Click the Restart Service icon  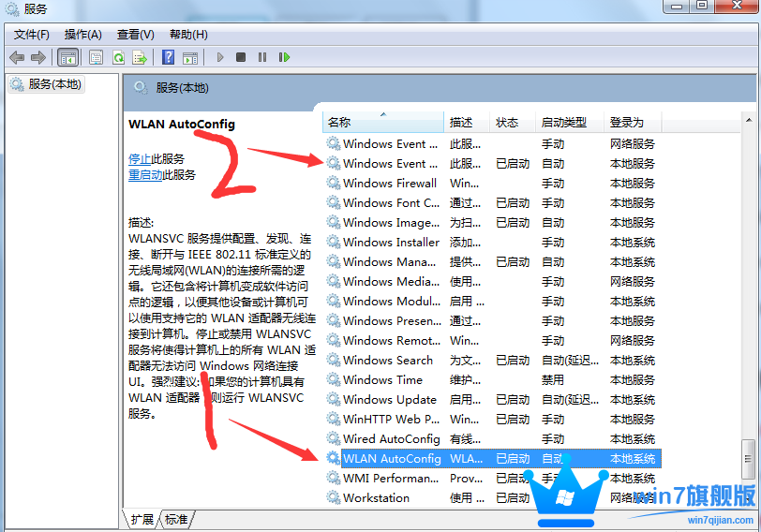[x=284, y=57]
